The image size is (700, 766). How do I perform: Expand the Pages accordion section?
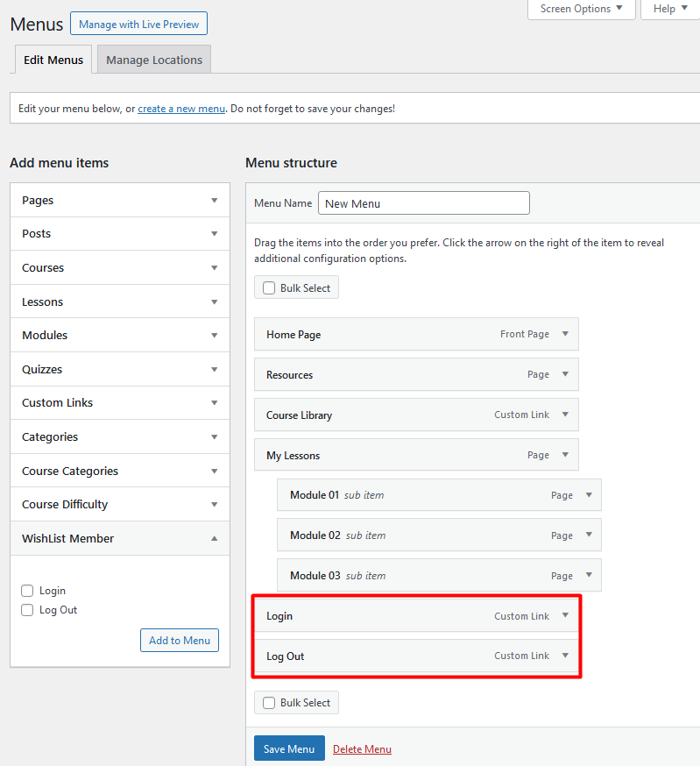[x=120, y=201]
